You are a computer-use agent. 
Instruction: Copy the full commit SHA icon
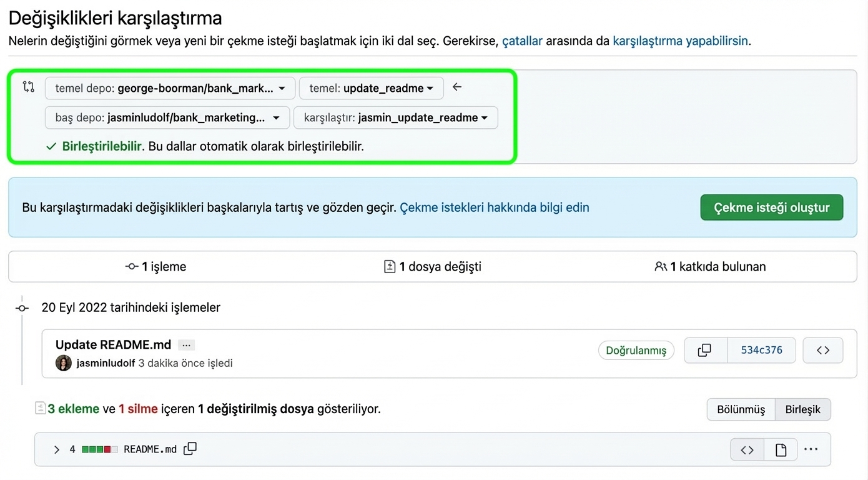click(705, 350)
